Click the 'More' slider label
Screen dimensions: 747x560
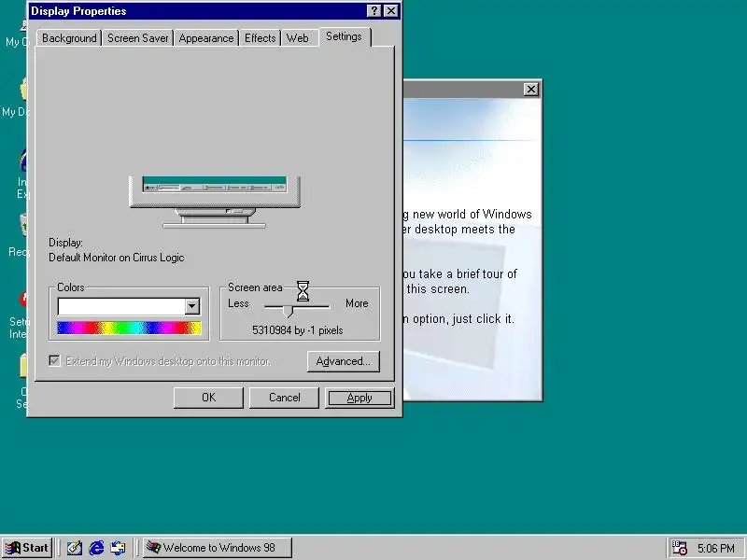coord(357,303)
